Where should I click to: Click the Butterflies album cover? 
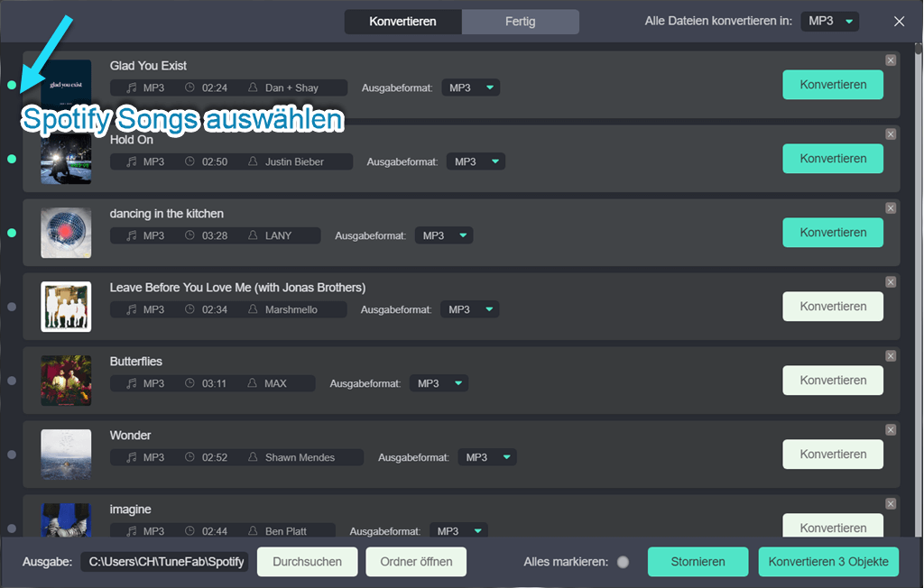[66, 381]
